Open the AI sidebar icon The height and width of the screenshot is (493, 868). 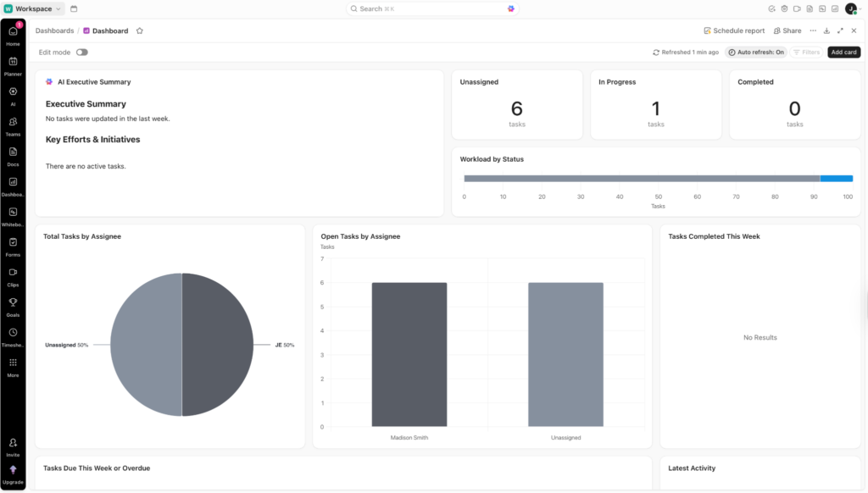click(12, 91)
